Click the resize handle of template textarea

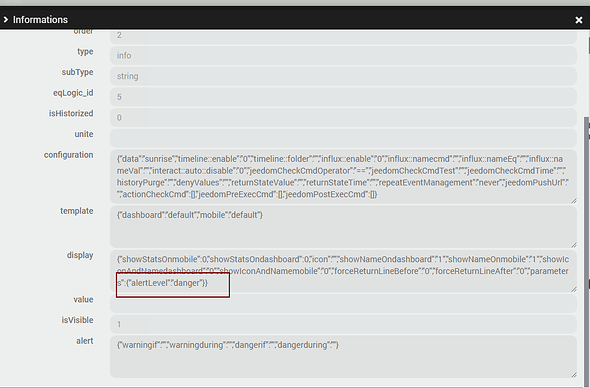[573, 245]
